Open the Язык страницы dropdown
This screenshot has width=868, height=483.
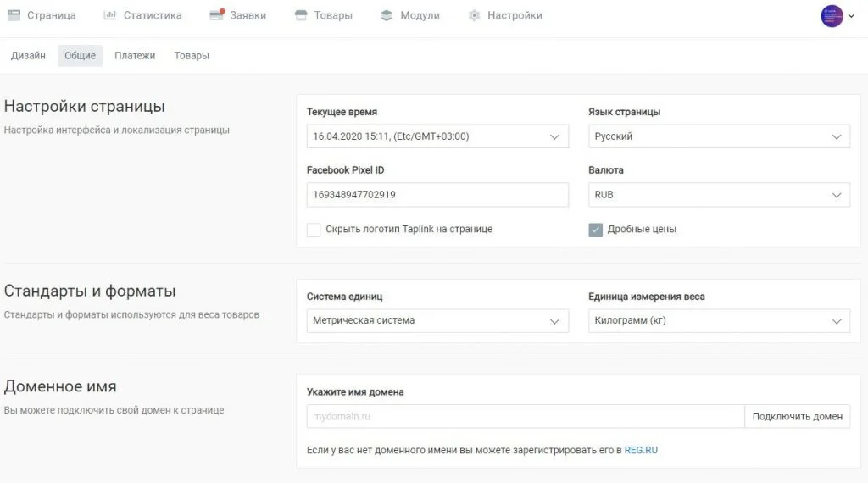pyautogui.click(x=719, y=136)
